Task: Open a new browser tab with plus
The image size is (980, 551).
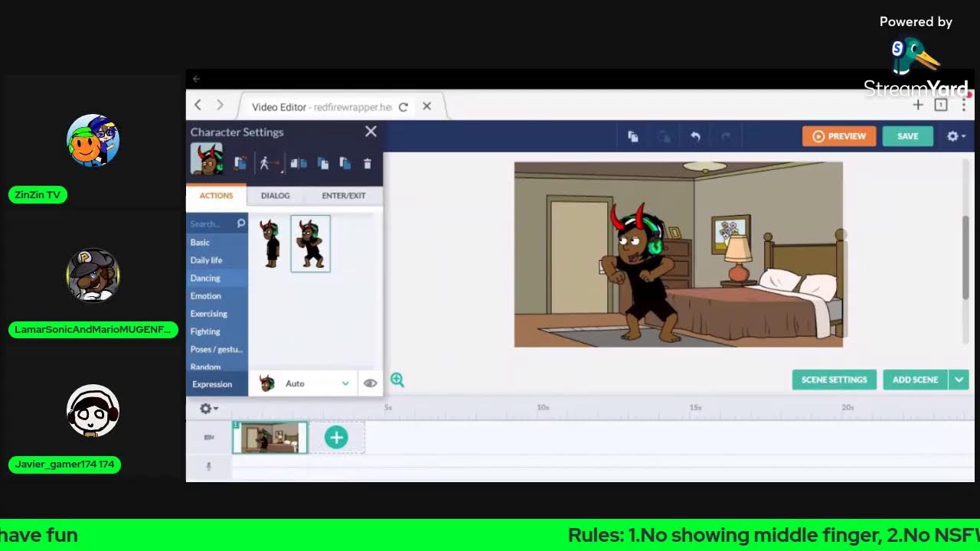Action: (918, 105)
